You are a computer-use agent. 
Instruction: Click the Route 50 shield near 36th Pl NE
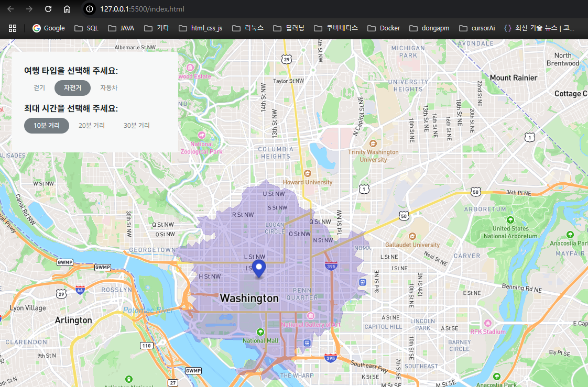click(475, 192)
